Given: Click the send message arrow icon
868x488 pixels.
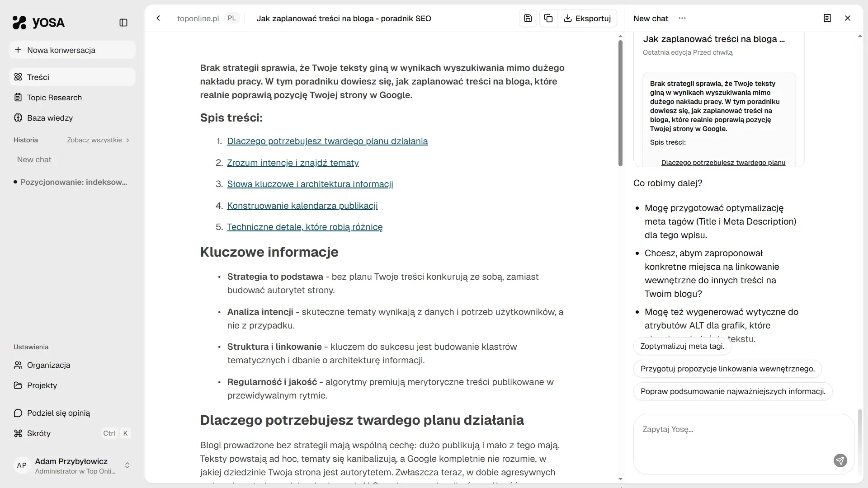Looking at the screenshot, I should (840, 460).
